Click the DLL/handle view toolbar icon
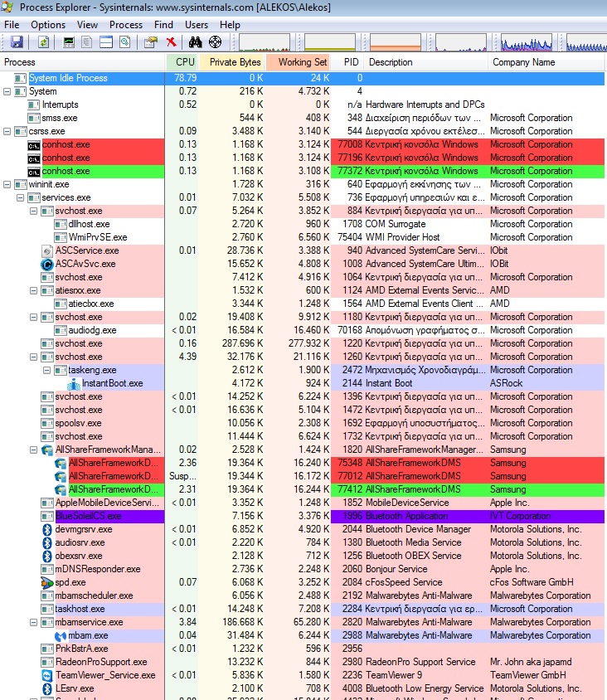This screenshot has width=607, height=700. [125, 42]
